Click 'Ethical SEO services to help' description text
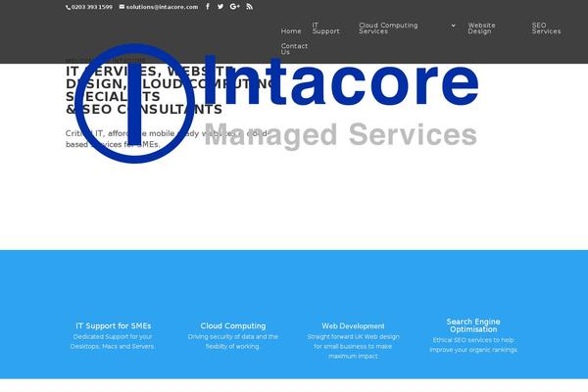588x392 pixels. pos(473,345)
